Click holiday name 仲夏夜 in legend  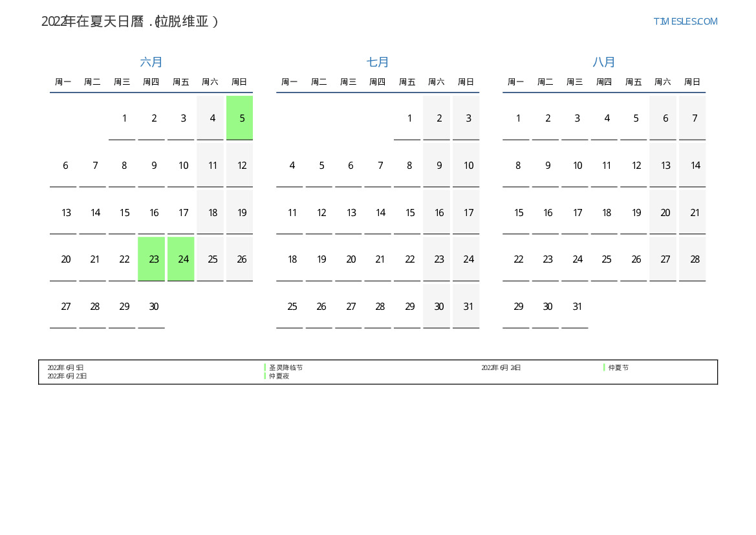click(x=279, y=377)
